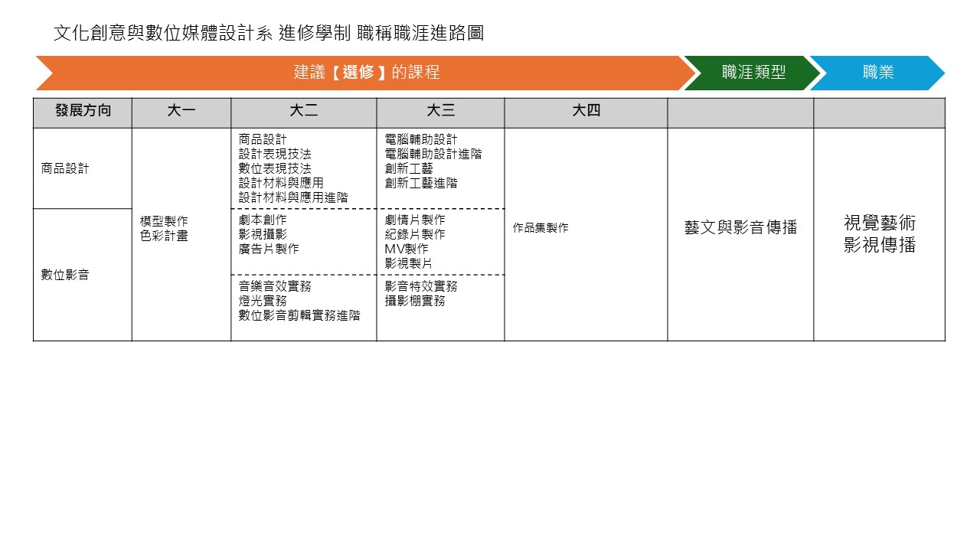Click the 大一 column header

[181, 111]
